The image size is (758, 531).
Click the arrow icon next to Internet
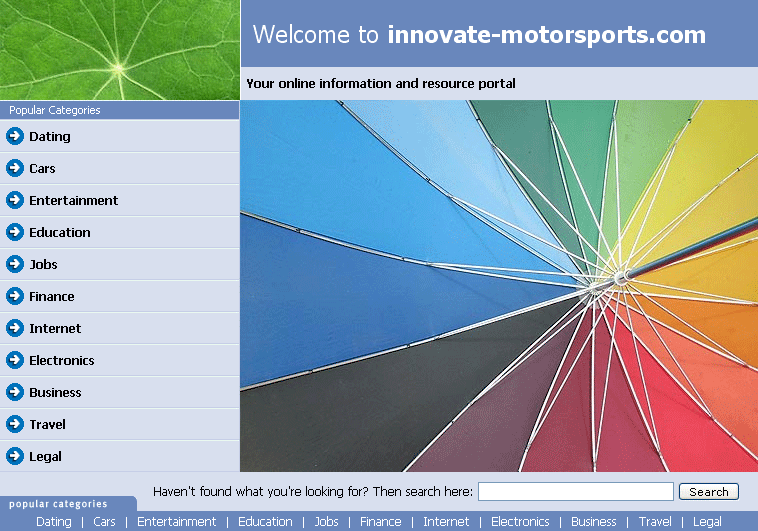[15, 329]
